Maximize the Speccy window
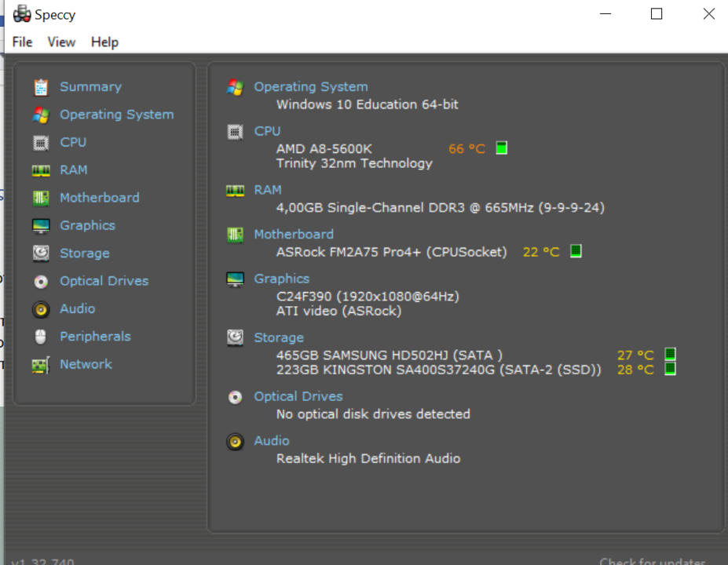This screenshot has height=565, width=728. [x=657, y=14]
